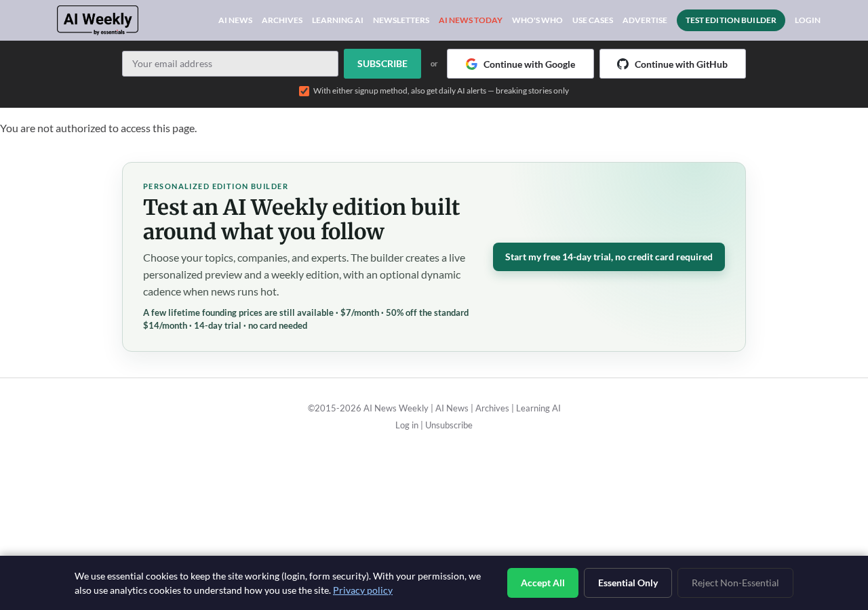This screenshot has height=610, width=868.
Task: Click the AI Weekly logo
Action: coord(98,20)
